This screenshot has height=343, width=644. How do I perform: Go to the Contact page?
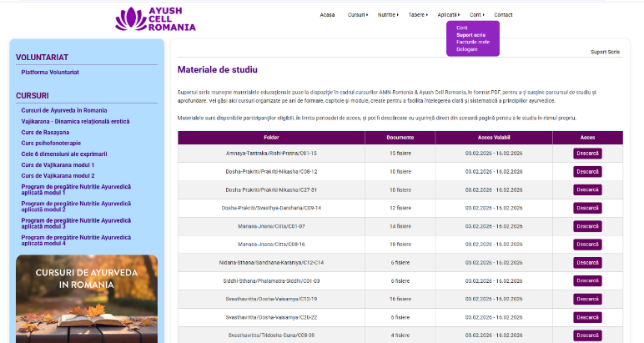(503, 15)
